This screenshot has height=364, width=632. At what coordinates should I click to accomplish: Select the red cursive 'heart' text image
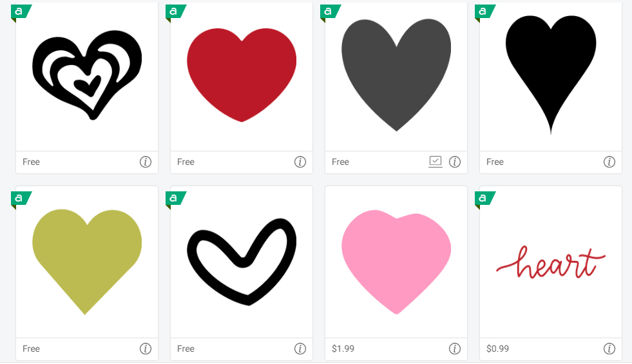point(551,262)
